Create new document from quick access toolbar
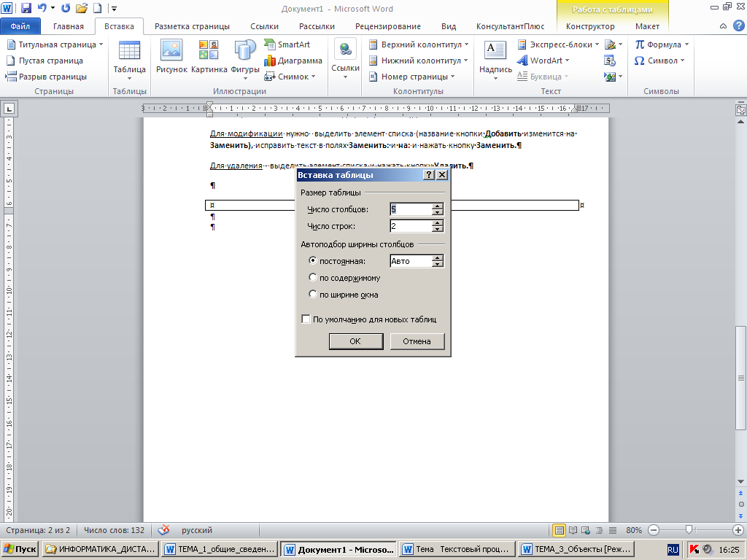747x560 pixels. (97, 8)
